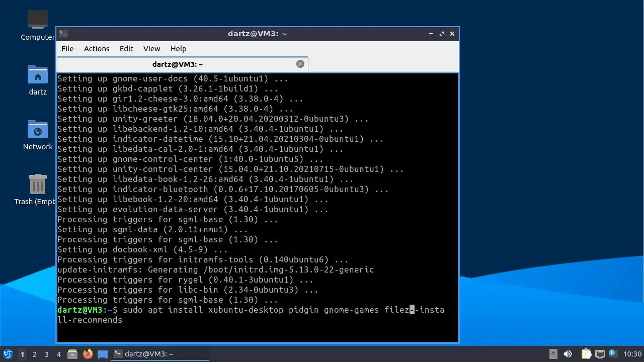Switch to workspace 1
The height and width of the screenshot is (362, 644).
22,354
